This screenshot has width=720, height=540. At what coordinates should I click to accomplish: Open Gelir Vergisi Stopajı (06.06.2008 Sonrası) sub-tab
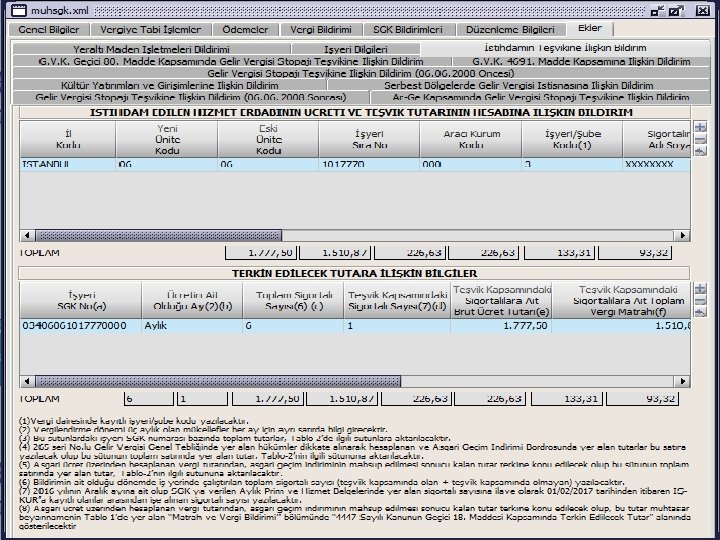[191, 97]
